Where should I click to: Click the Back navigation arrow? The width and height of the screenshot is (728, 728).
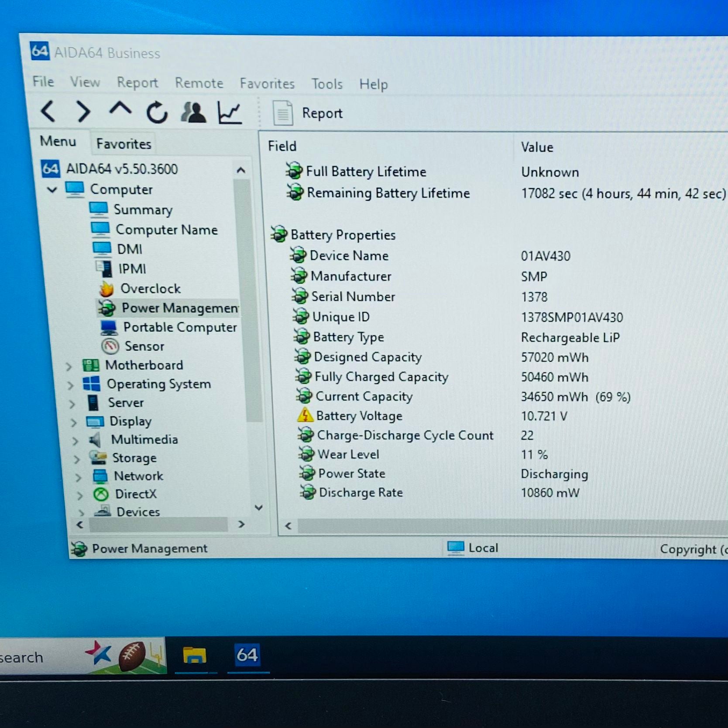pyautogui.click(x=48, y=111)
